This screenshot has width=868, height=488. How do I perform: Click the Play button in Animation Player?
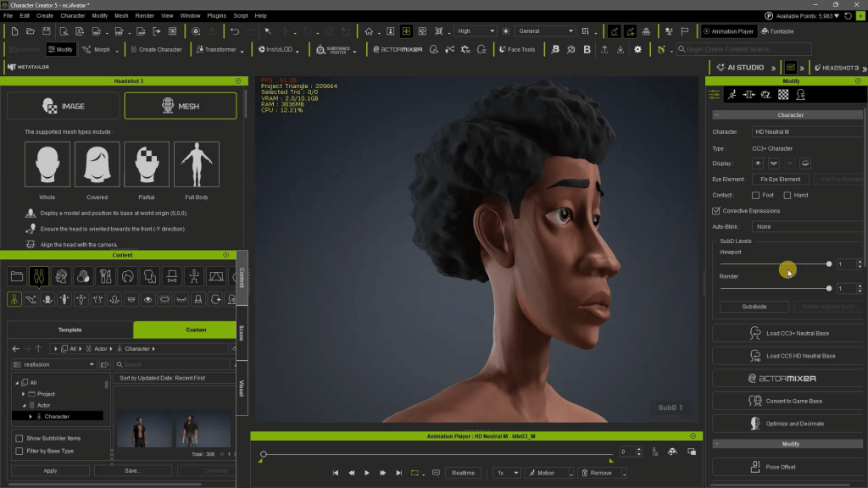[366, 473]
